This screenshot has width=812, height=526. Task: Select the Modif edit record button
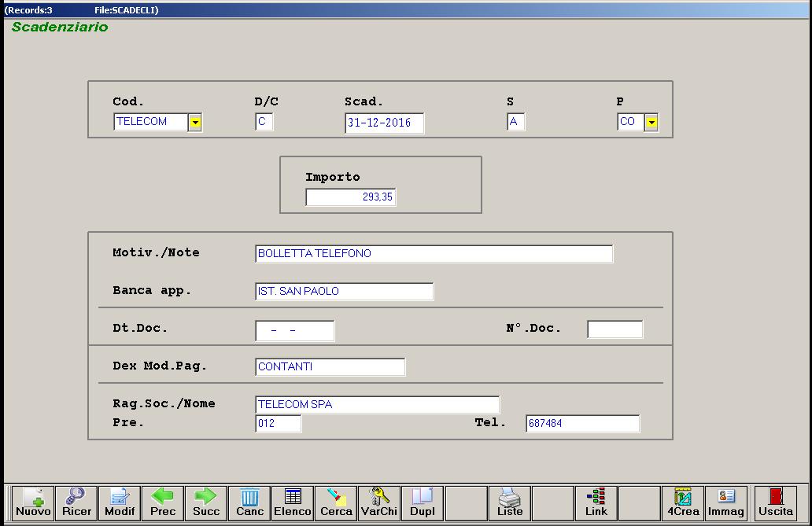pos(120,502)
